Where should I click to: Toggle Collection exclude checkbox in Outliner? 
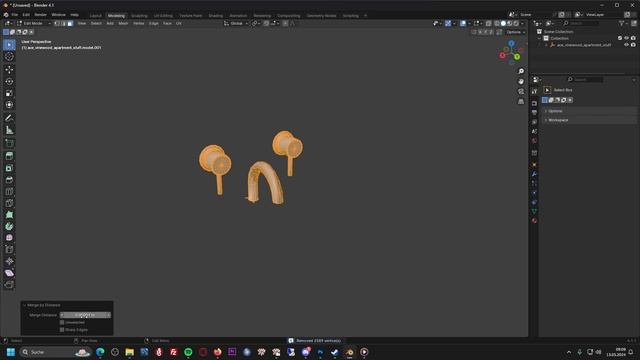coord(620,38)
